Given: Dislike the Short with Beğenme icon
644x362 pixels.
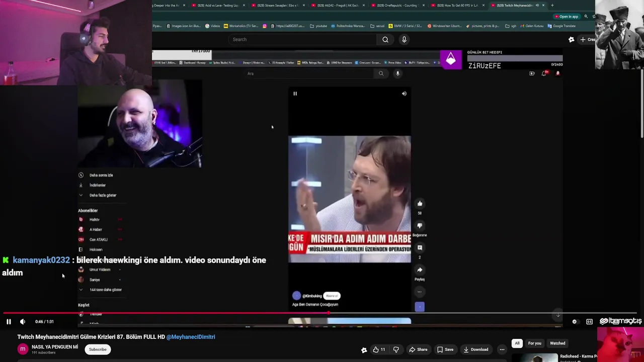Looking at the screenshot, I should click(x=420, y=226).
